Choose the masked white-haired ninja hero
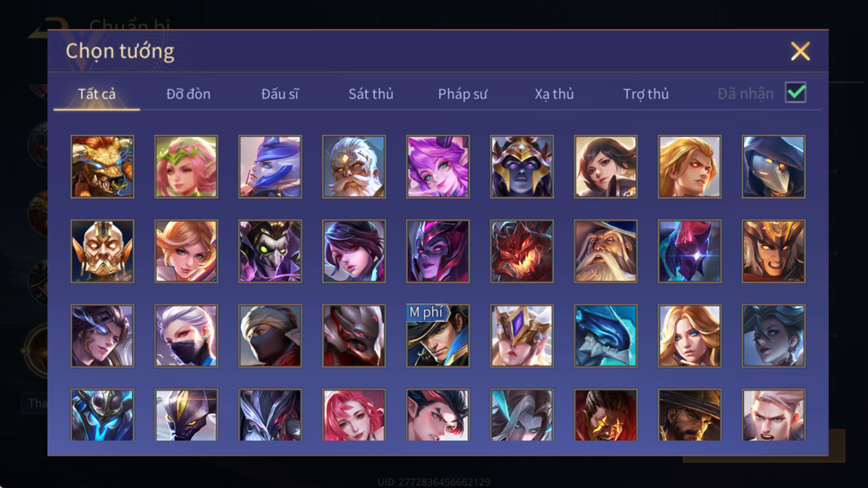The image size is (868, 488). tap(186, 336)
